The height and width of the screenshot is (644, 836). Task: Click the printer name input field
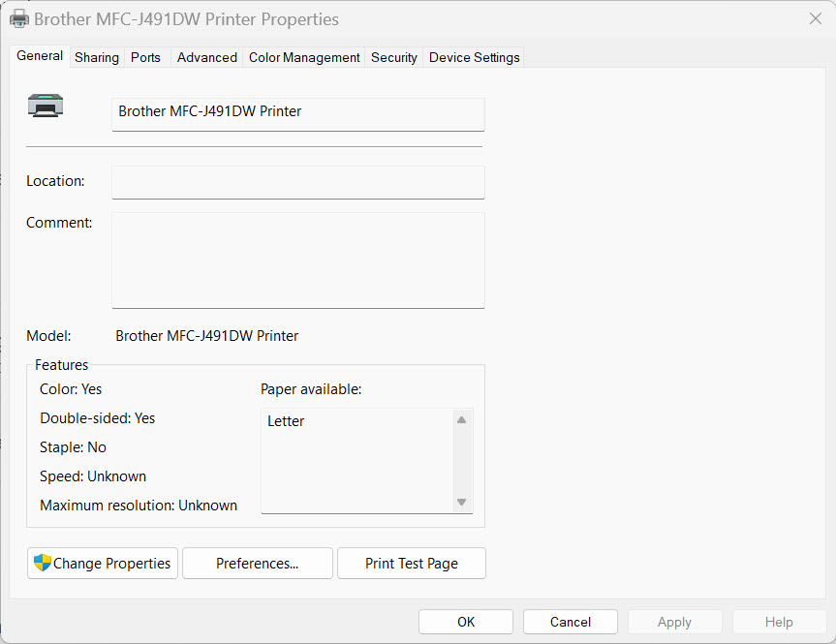[x=298, y=114]
